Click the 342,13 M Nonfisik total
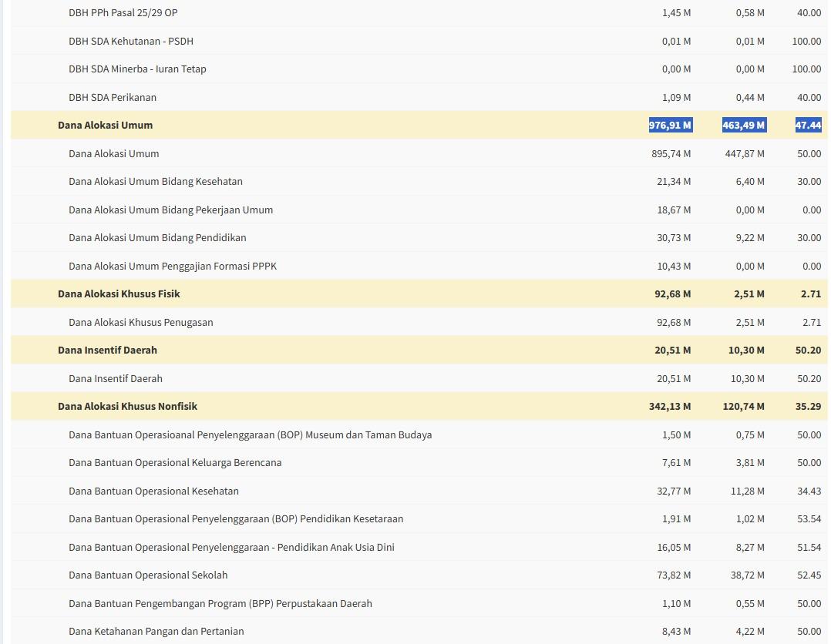Image resolution: width=831 pixels, height=644 pixels. (670, 406)
